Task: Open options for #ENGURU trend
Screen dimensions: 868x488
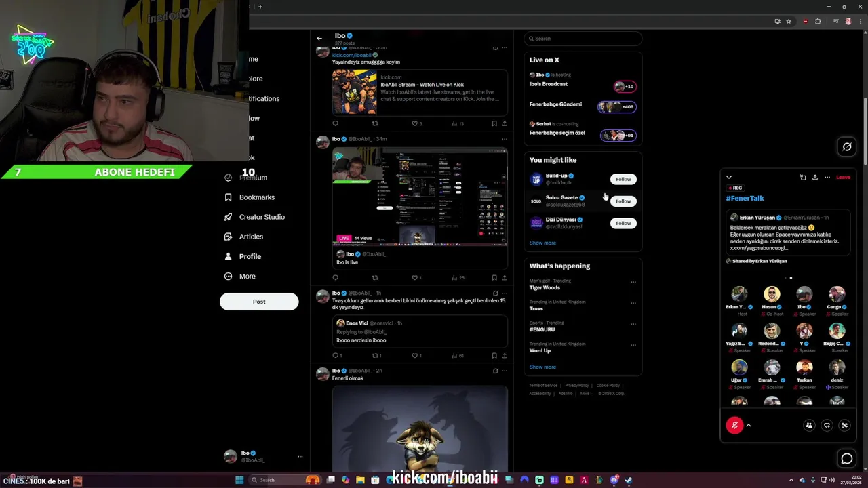Action: (x=633, y=323)
